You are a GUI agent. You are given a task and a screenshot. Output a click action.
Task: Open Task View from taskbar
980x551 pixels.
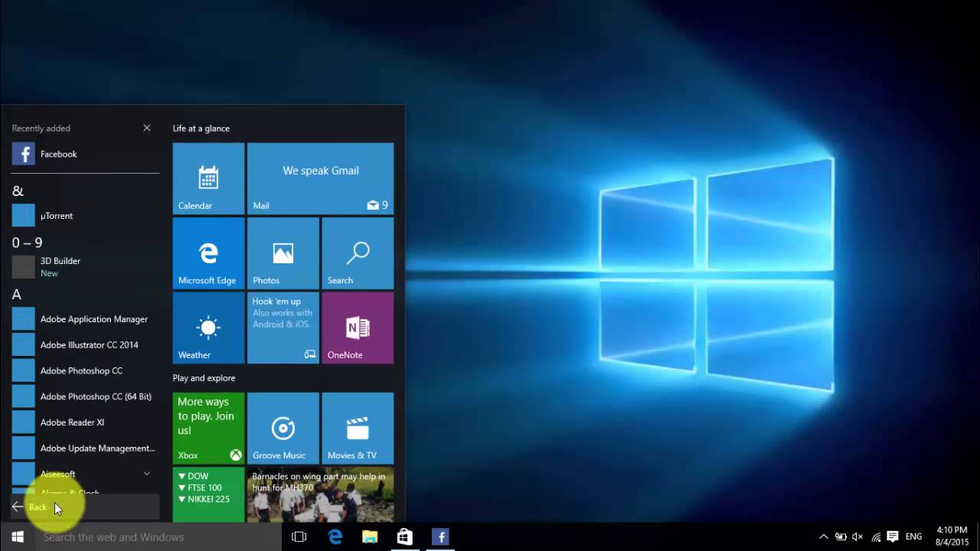pyautogui.click(x=299, y=537)
